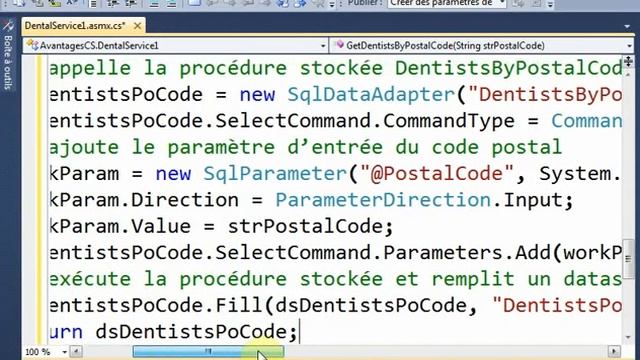Close the DentalService1.asmx.cs tab
Screen dimensions: 640x360
pyautogui.click(x=138, y=26)
